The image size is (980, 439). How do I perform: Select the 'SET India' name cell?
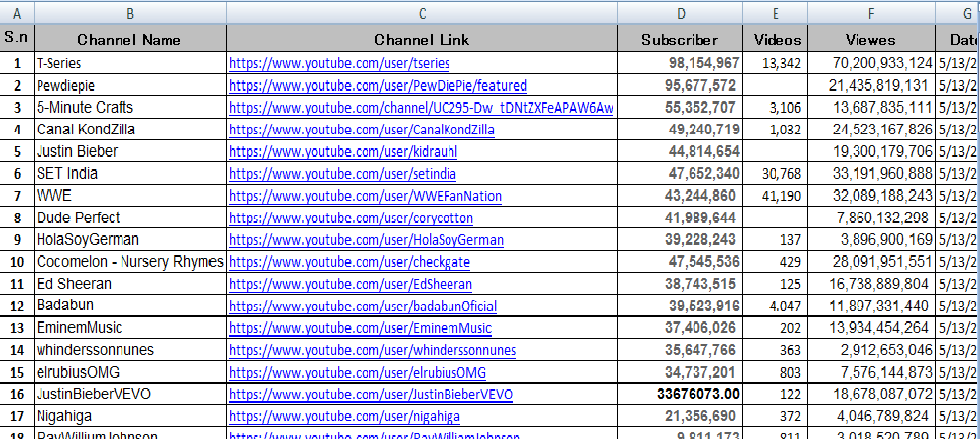coord(130,173)
